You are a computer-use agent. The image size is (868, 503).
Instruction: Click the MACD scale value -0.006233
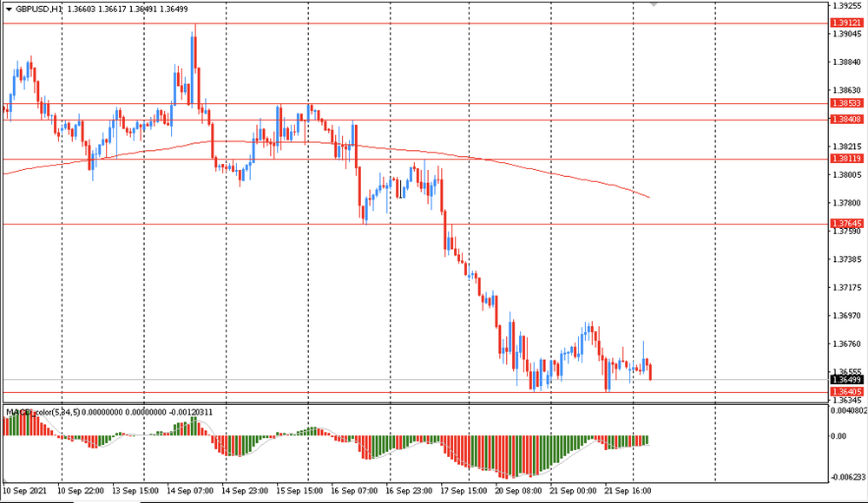pyautogui.click(x=849, y=477)
